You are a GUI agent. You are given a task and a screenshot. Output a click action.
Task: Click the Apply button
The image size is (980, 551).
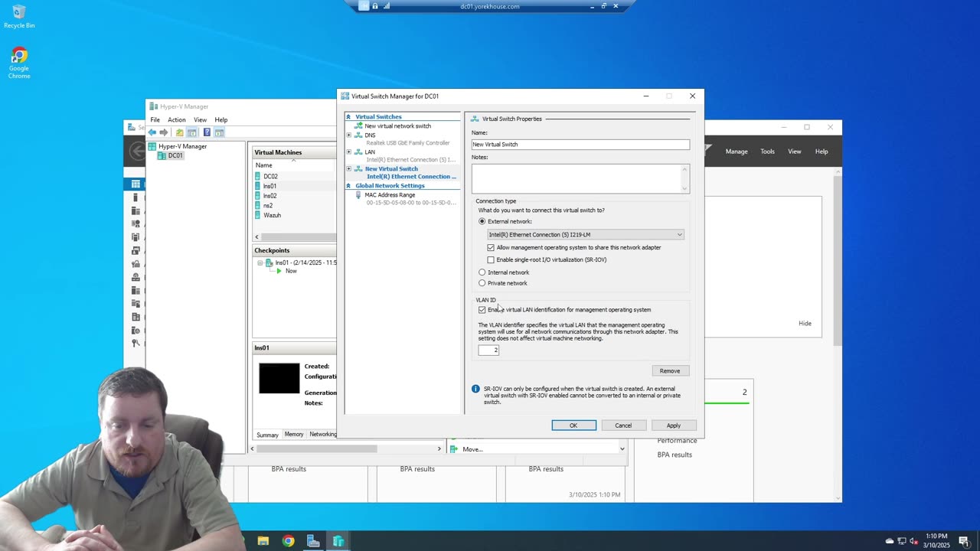(x=674, y=425)
